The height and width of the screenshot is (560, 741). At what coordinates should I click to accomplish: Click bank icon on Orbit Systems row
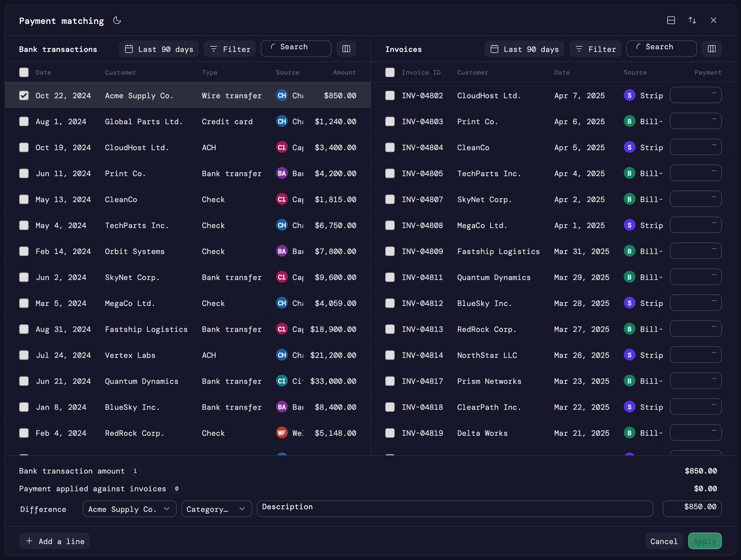(282, 251)
